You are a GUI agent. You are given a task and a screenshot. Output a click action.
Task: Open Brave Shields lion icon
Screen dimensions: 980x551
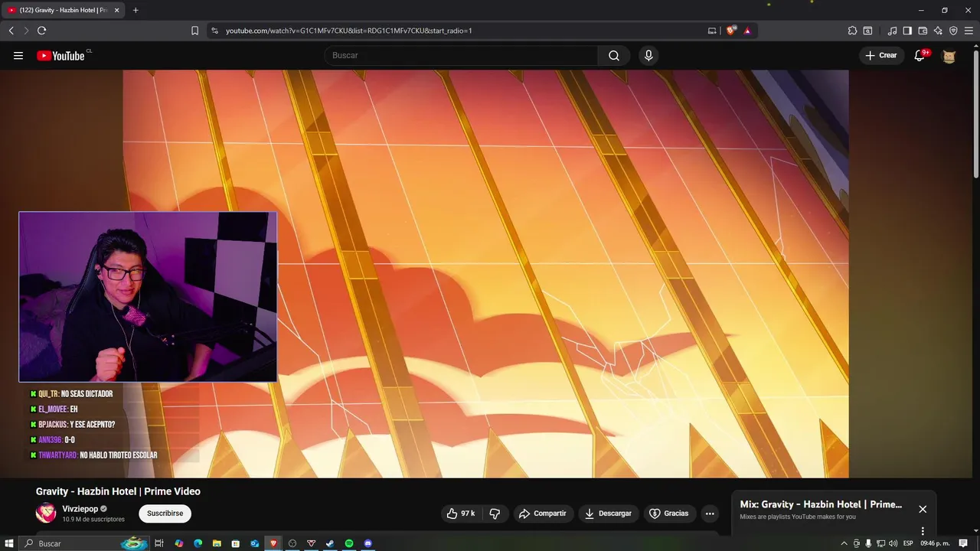(x=731, y=31)
